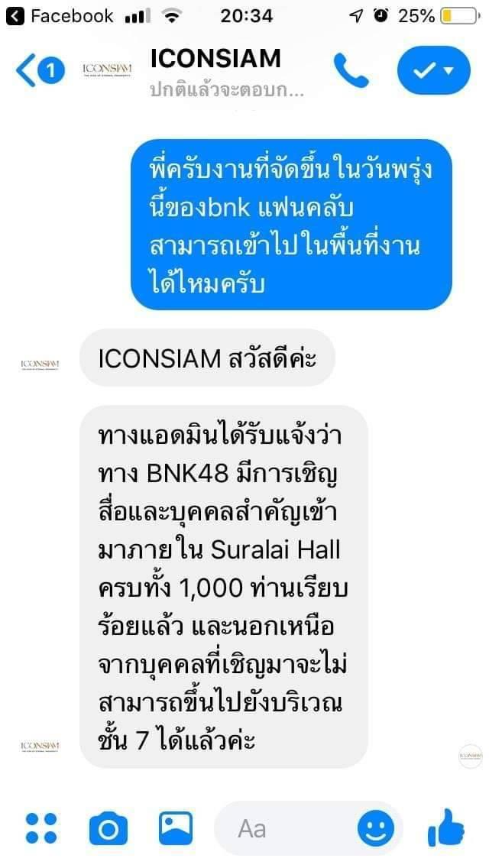The width and height of the screenshot is (489, 868).
Task: Open the emoji smiley picker
Action: coord(376,829)
